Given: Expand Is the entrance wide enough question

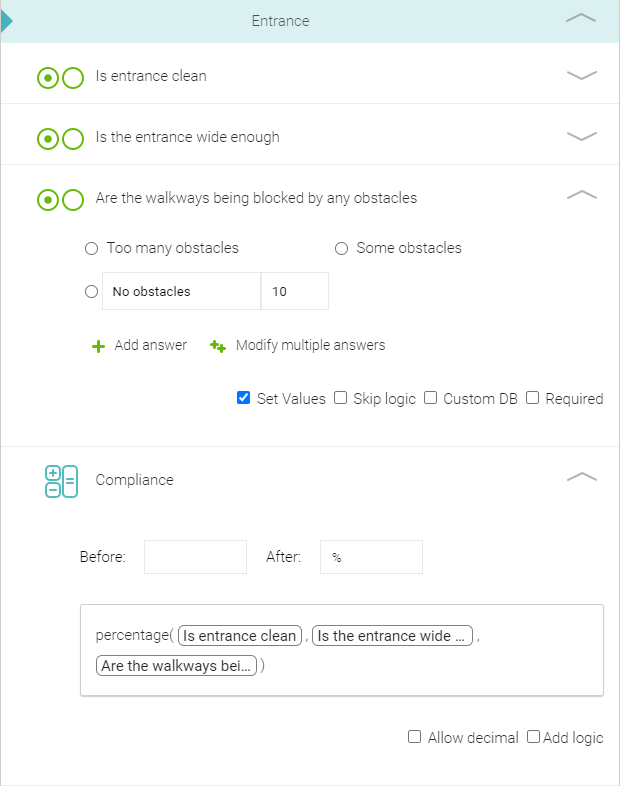Looking at the screenshot, I should point(581,136).
